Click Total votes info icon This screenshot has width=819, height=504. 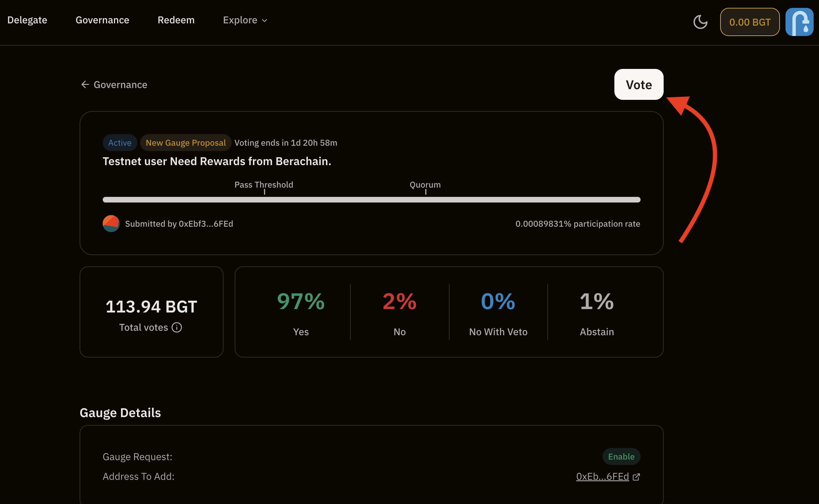point(177,327)
